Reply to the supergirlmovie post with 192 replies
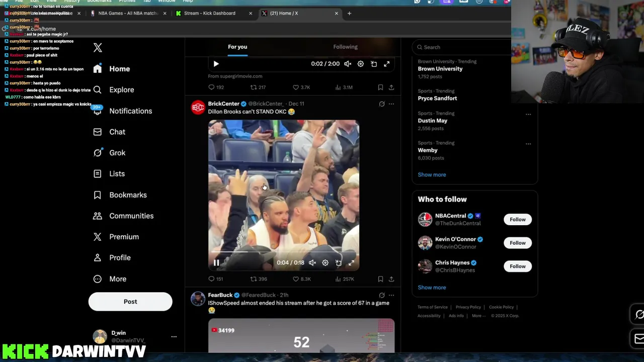The height and width of the screenshot is (362, 644). 216,87
